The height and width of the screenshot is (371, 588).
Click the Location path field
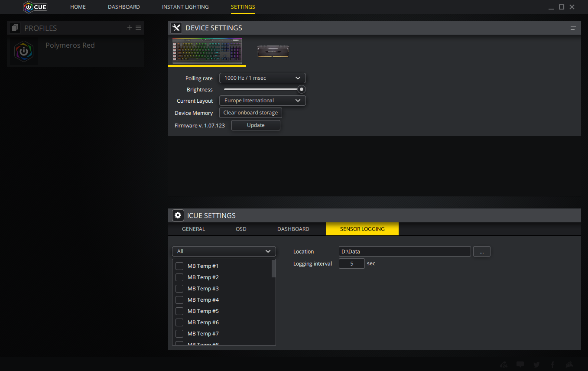405,251
